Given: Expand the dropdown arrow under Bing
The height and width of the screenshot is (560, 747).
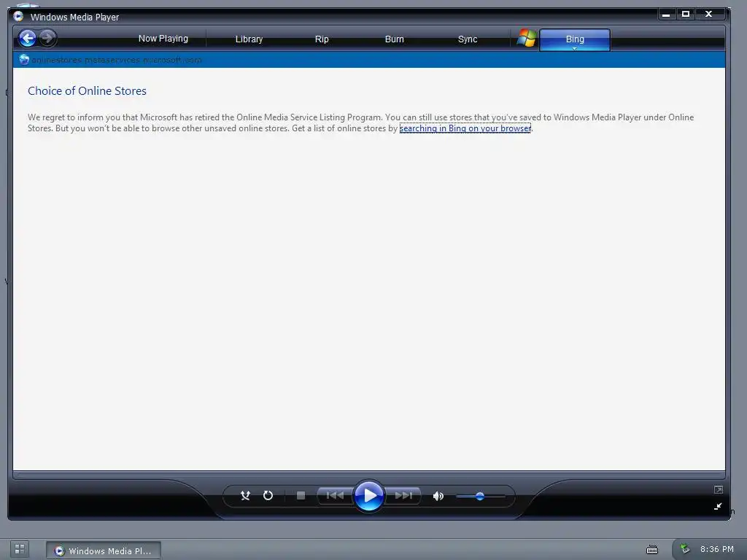Looking at the screenshot, I should click(575, 49).
